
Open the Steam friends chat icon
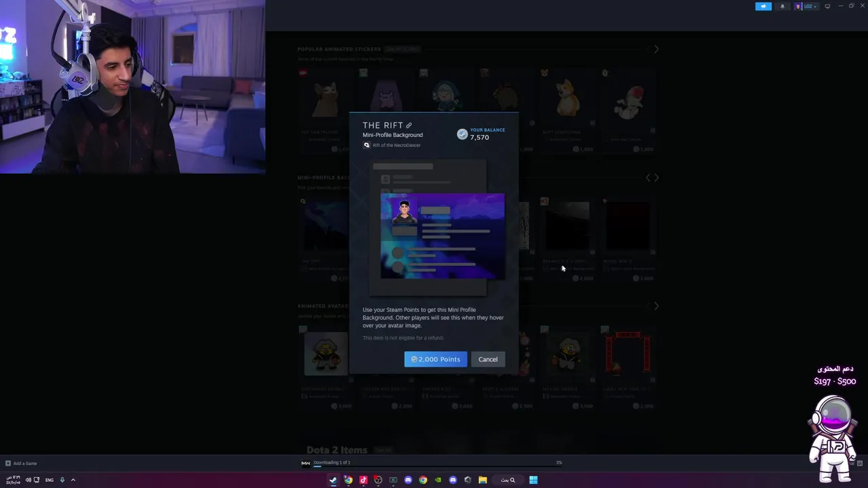(x=860, y=464)
